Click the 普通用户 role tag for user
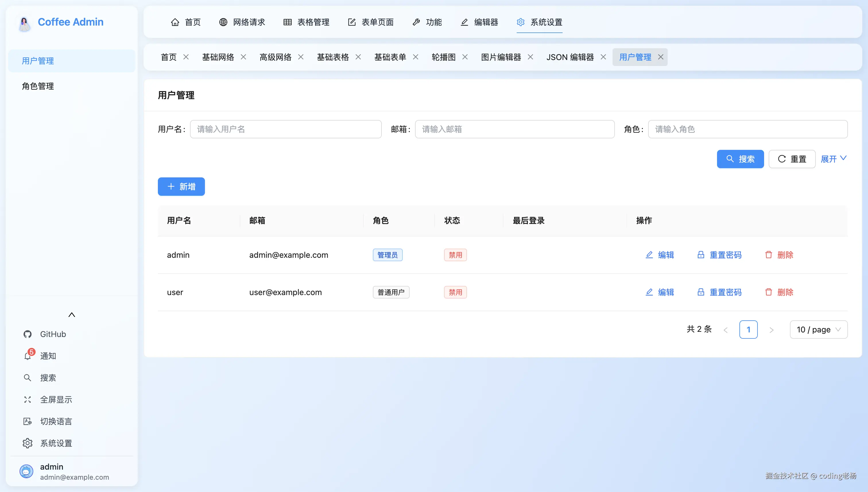 [x=391, y=292]
